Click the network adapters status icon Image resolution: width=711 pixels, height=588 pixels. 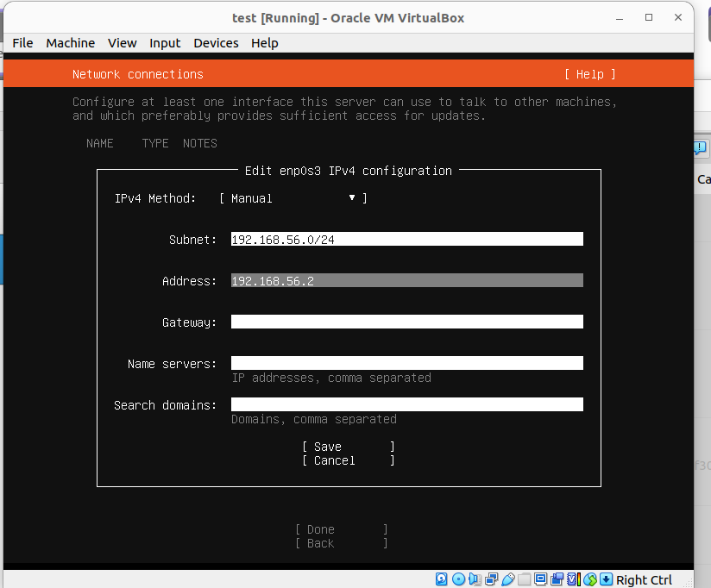[x=492, y=579]
